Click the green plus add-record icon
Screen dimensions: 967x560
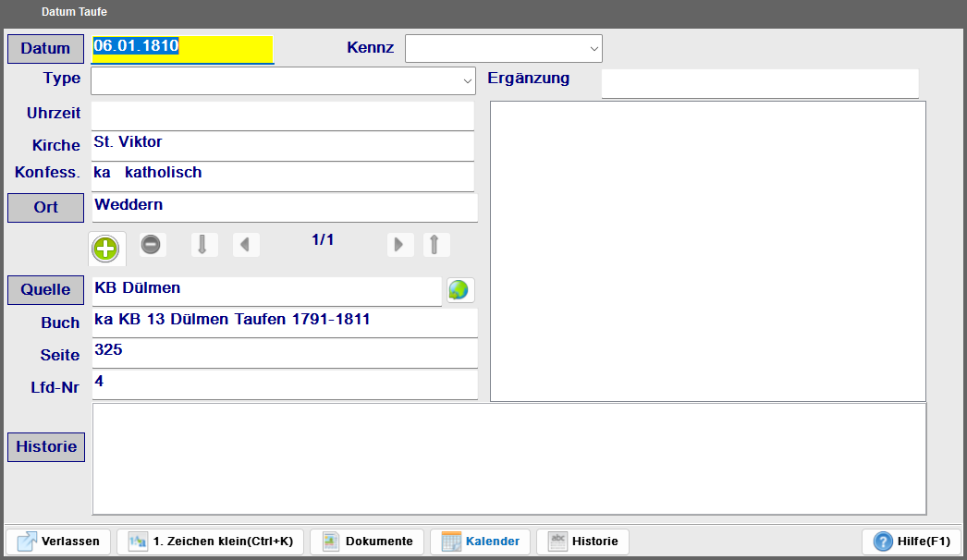point(105,248)
